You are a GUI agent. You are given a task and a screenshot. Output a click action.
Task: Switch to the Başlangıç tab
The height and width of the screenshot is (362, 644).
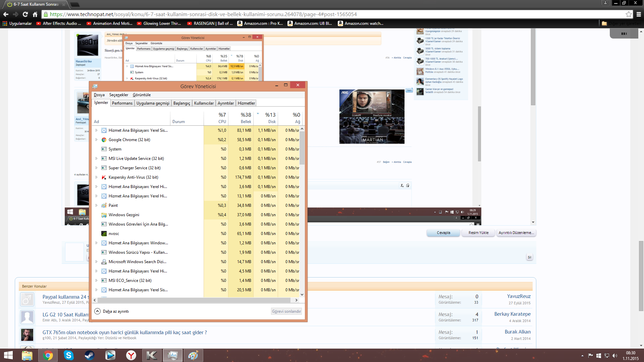(x=182, y=103)
